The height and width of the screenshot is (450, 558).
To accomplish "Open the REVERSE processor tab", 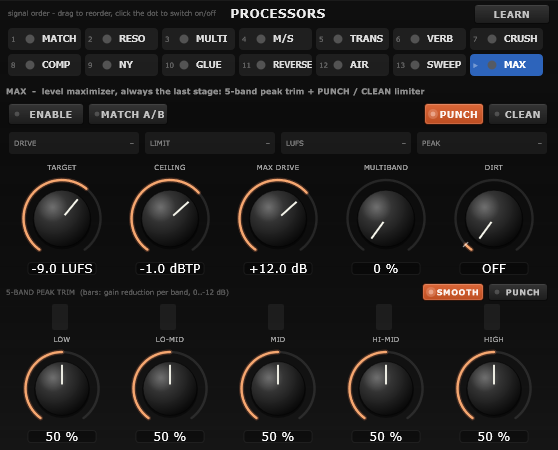I will [x=275, y=65].
